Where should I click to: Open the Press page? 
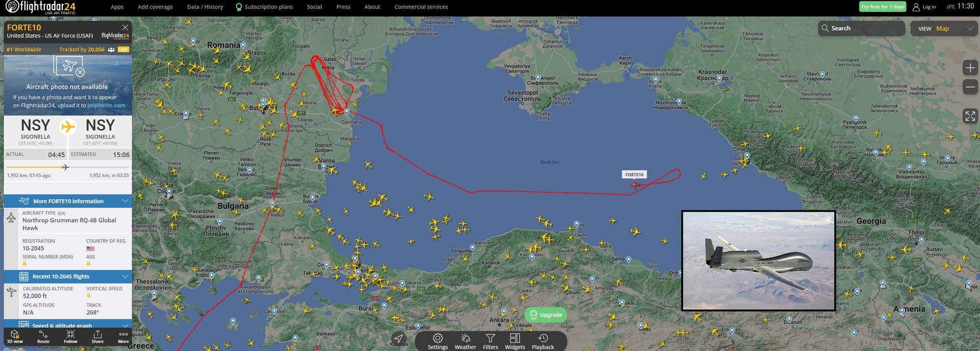tap(343, 7)
